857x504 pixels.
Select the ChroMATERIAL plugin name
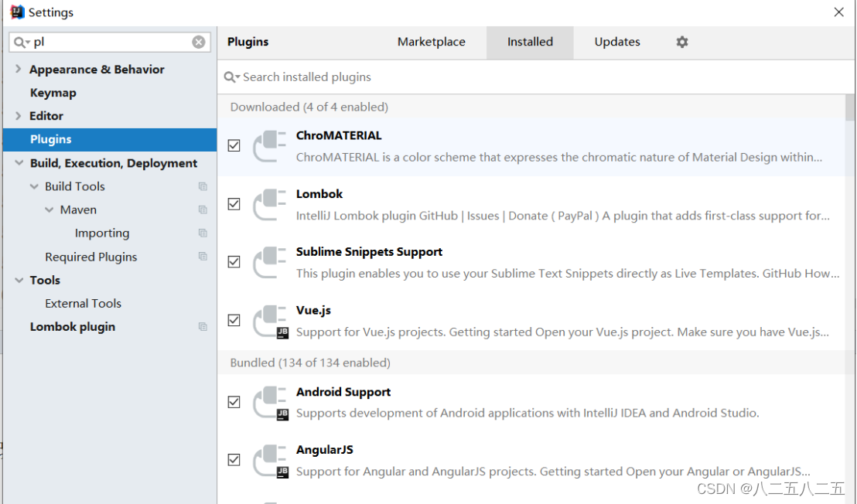[x=339, y=135]
